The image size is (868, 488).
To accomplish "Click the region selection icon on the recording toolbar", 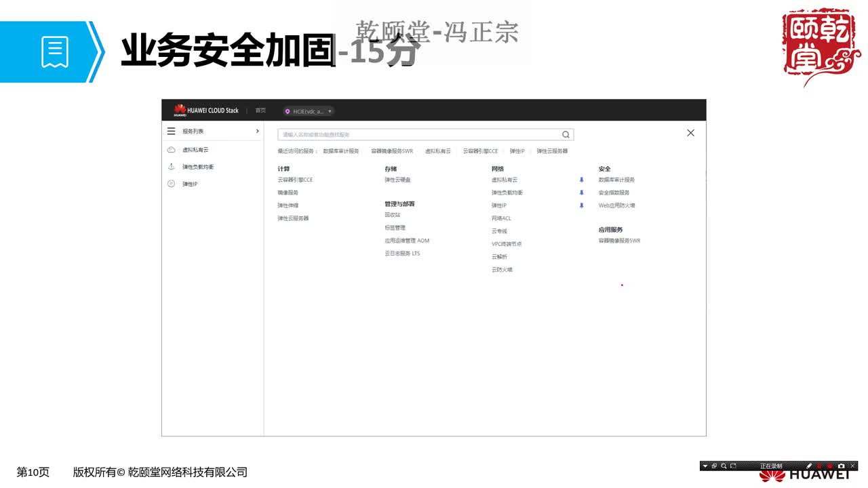I will pos(733,466).
